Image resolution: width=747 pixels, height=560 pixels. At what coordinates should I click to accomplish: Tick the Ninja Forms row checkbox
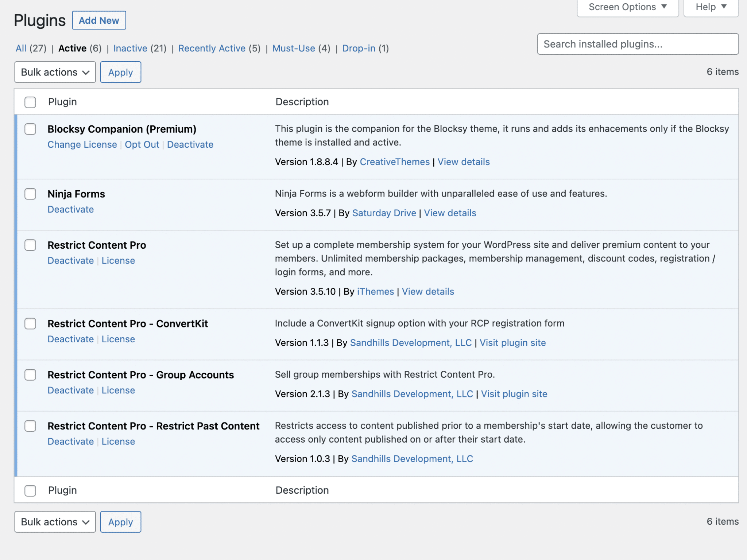30,194
